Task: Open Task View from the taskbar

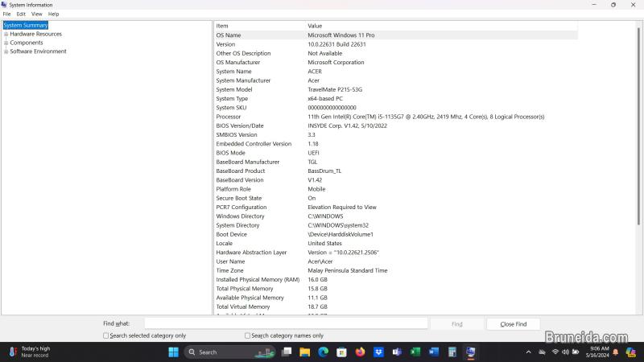Action: pyautogui.click(x=287, y=352)
